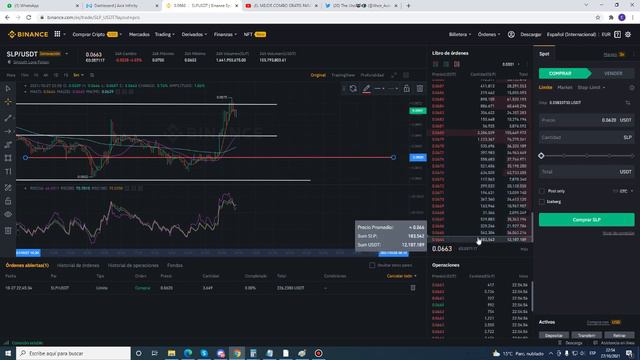Select the horizontal ray arrow tool

click(8, 131)
